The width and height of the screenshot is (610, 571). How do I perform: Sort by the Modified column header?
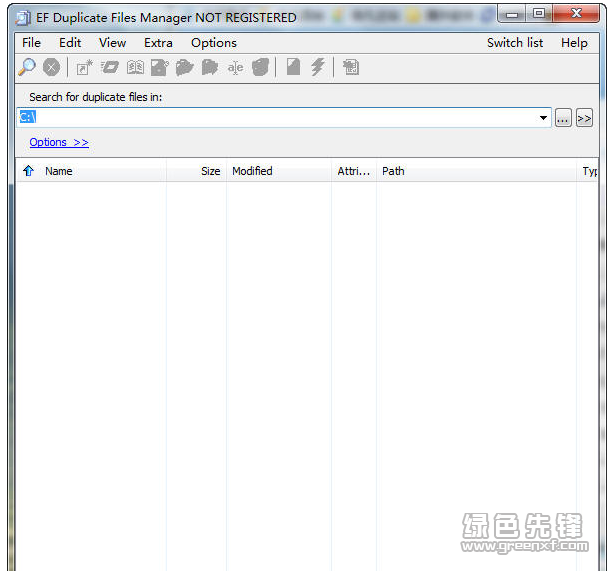(x=278, y=171)
